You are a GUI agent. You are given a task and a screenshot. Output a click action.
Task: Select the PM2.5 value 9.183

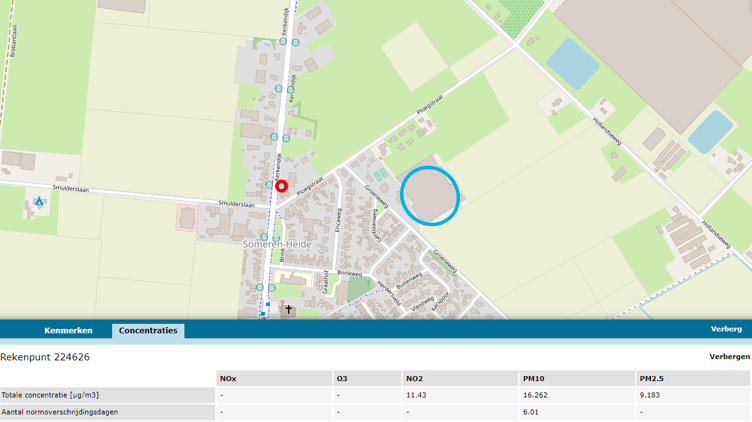pos(649,395)
